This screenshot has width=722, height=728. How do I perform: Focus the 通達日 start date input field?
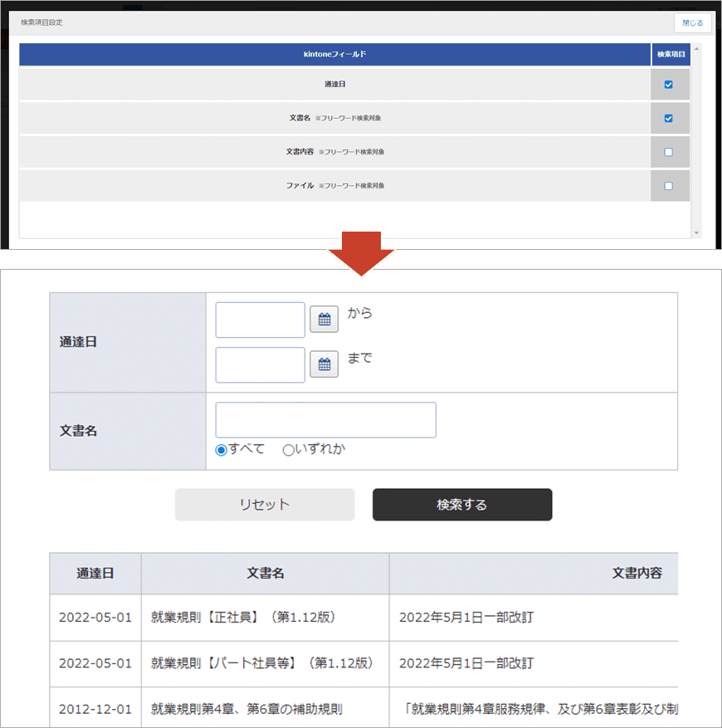tap(260, 320)
